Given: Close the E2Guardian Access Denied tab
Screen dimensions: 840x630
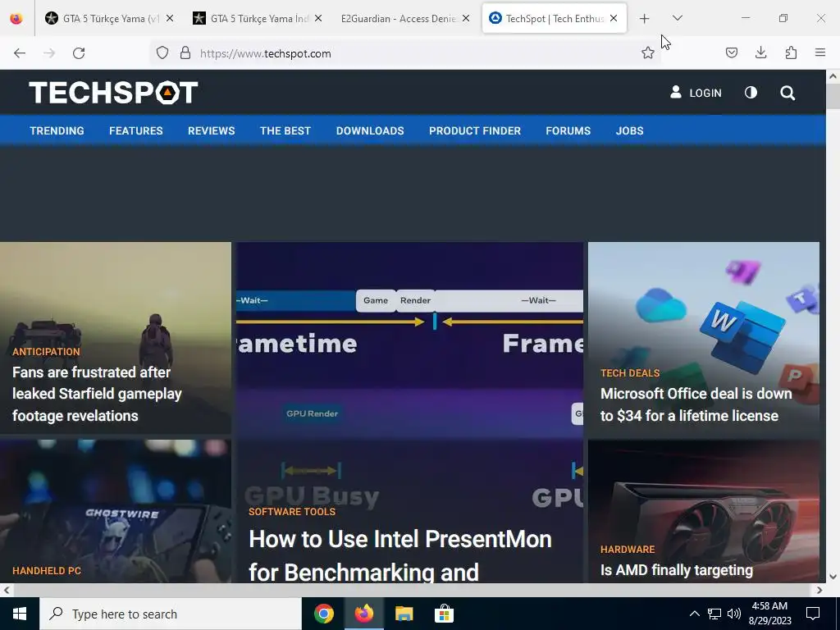Looking at the screenshot, I should [x=466, y=18].
